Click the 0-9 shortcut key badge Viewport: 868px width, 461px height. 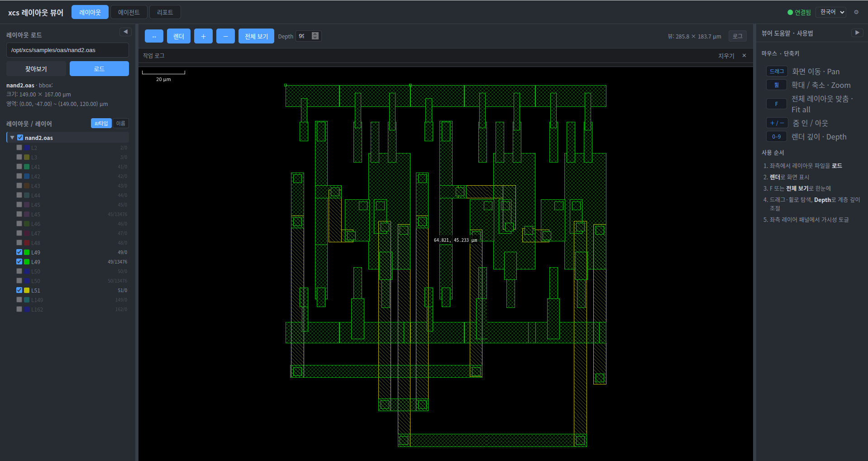pos(777,137)
